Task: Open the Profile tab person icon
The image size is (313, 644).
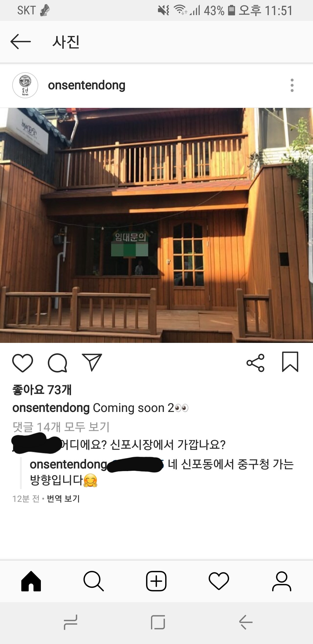Action: pos(281,581)
